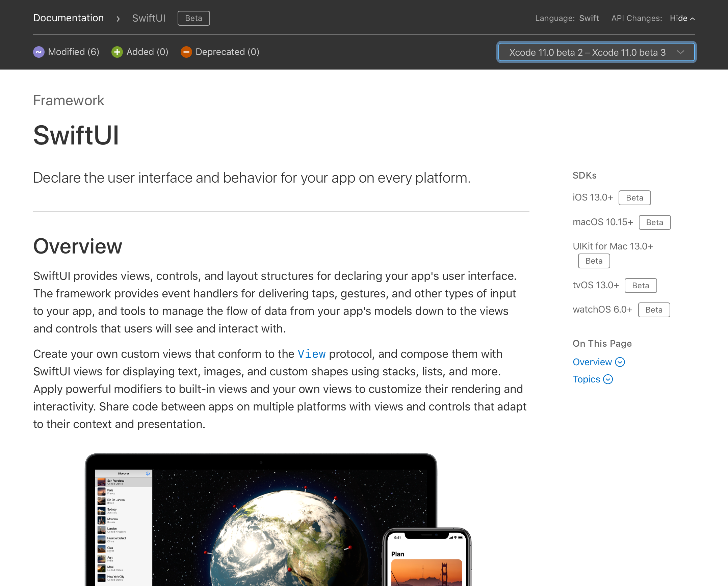This screenshot has height=586, width=728.
Task: Toggle the Modified (6) filter
Action: point(66,52)
